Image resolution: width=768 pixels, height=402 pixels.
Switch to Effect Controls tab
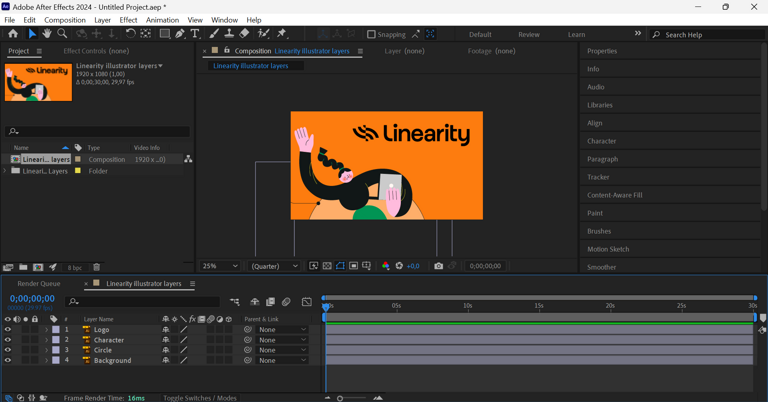point(96,51)
